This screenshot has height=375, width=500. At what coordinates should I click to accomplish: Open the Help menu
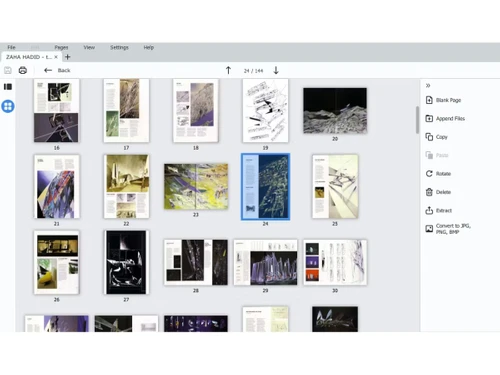click(x=149, y=47)
